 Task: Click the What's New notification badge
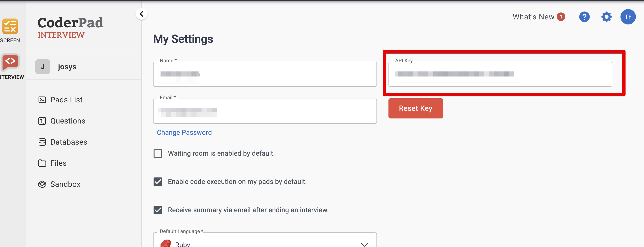tap(561, 17)
